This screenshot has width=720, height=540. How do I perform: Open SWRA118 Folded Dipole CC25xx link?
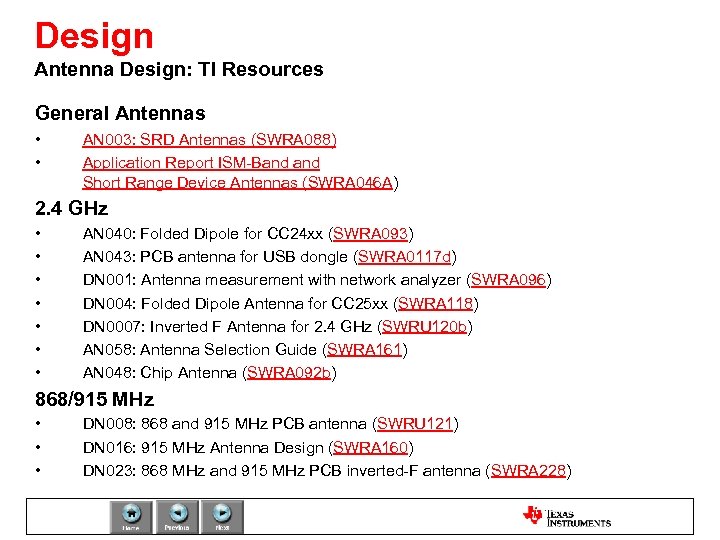[x=435, y=304]
